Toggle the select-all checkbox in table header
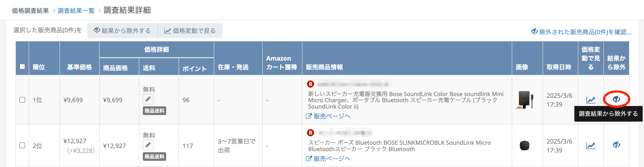Viewport: 644px width, 167px height. pos(22,67)
